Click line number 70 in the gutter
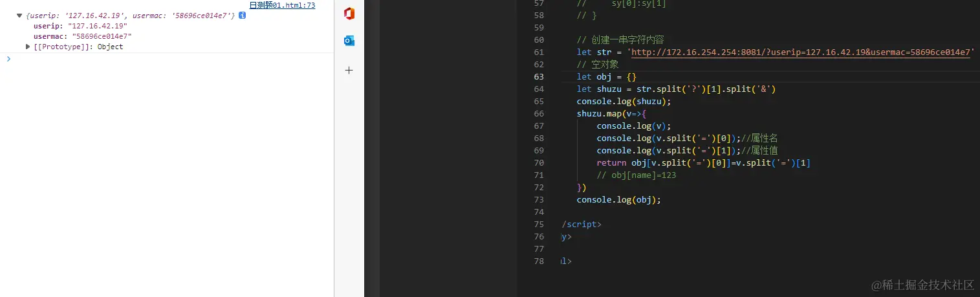 tap(539, 163)
